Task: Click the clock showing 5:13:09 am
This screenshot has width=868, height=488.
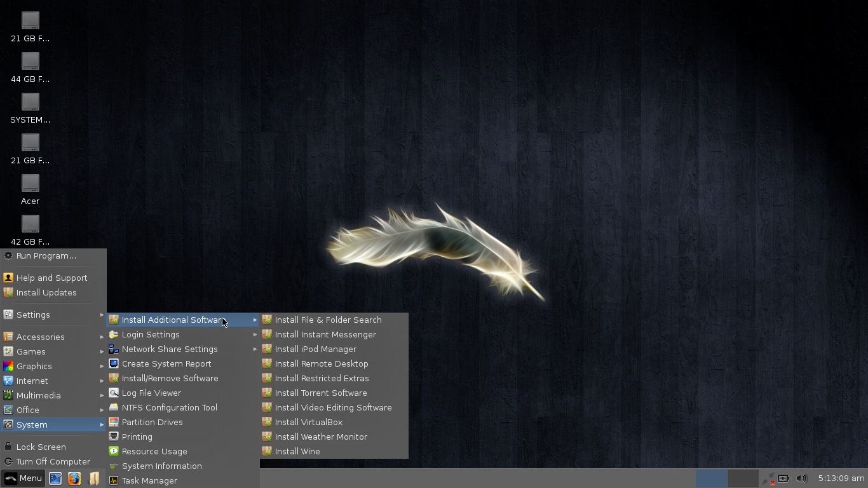Action: point(841,478)
